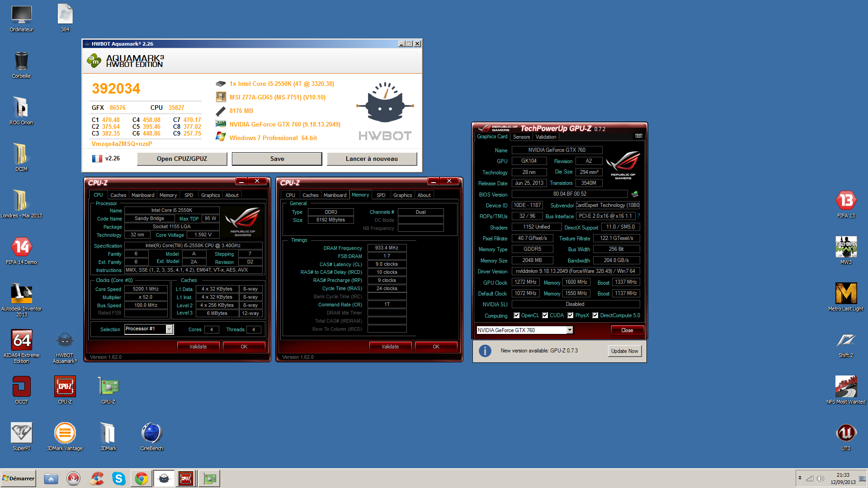Click the Open CPUZ/GPUZ button
This screenshot has width=868, height=488.
click(x=182, y=159)
